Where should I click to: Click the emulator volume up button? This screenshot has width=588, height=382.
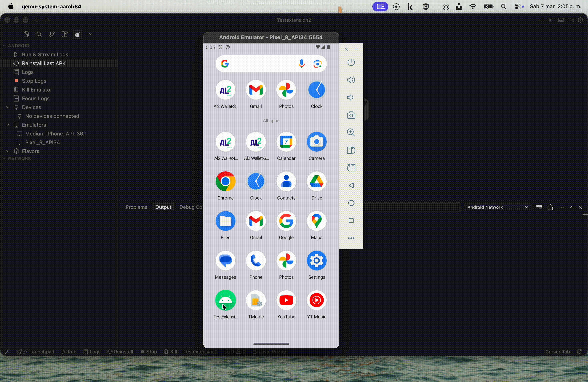click(351, 80)
